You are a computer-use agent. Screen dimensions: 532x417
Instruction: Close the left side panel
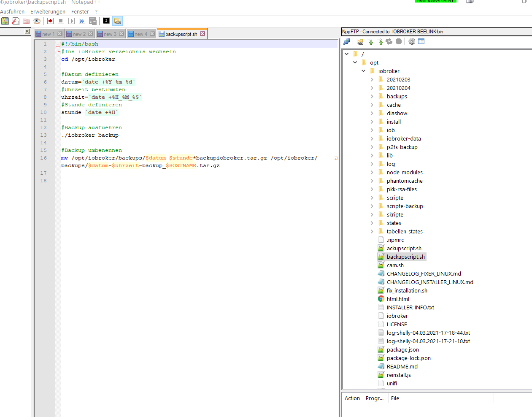27,31
